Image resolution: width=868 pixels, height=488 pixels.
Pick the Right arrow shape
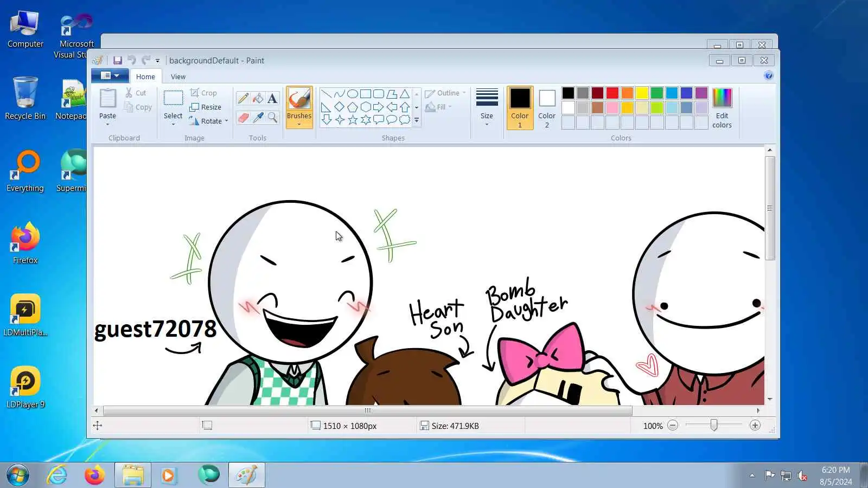click(378, 107)
